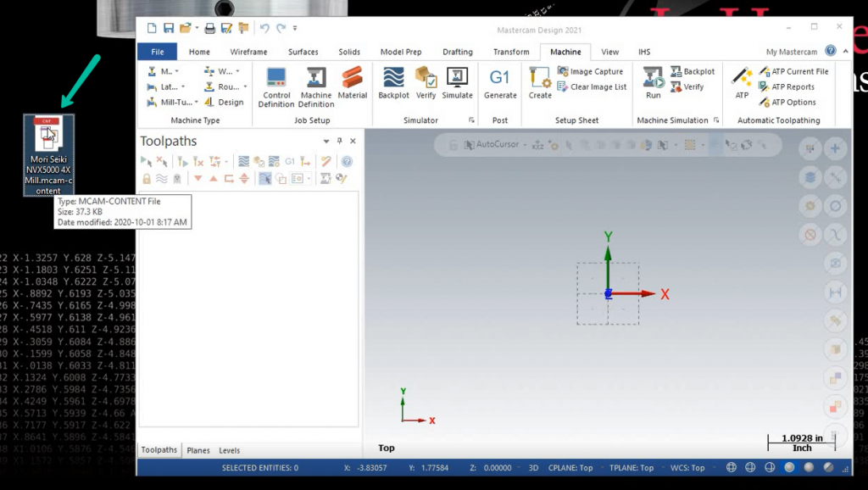Open Machine Definition in Job Setup

[x=316, y=87]
